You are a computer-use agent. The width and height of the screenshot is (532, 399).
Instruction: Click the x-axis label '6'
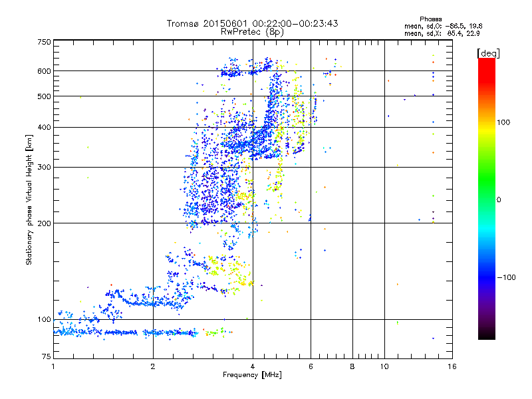coord(311,366)
